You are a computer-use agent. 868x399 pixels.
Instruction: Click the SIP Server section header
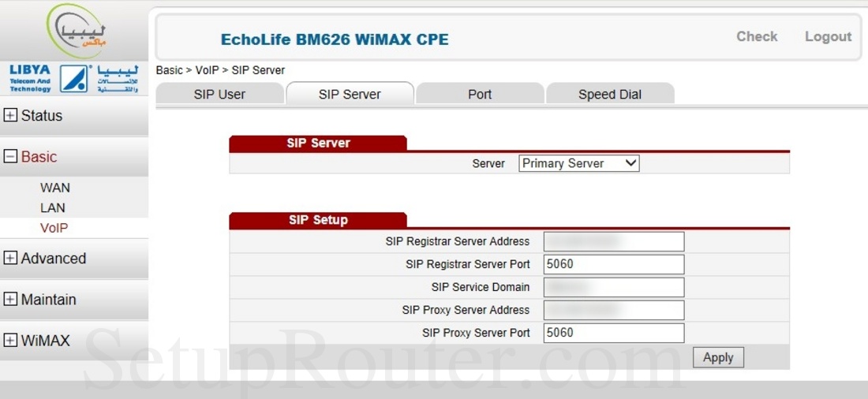coord(318,143)
